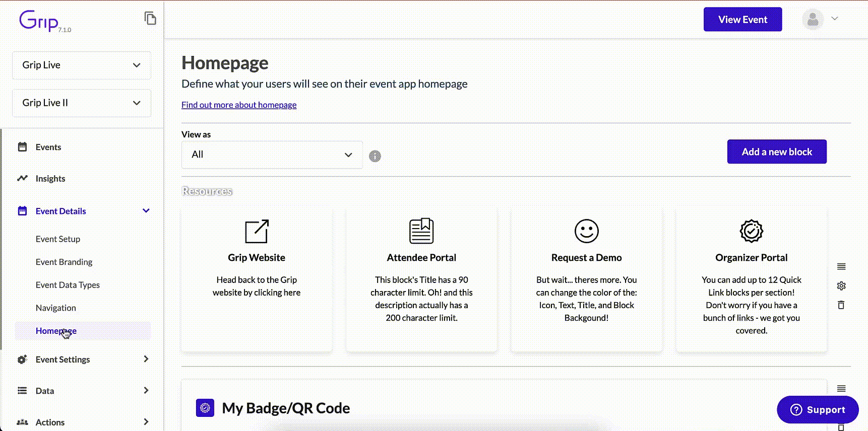Click the Event Details calendar icon

pyautogui.click(x=22, y=211)
